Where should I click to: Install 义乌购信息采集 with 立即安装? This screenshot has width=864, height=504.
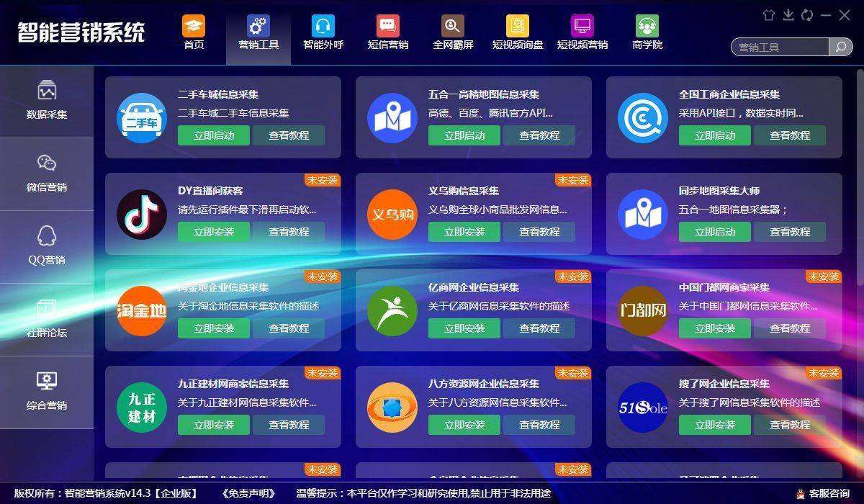[464, 232]
